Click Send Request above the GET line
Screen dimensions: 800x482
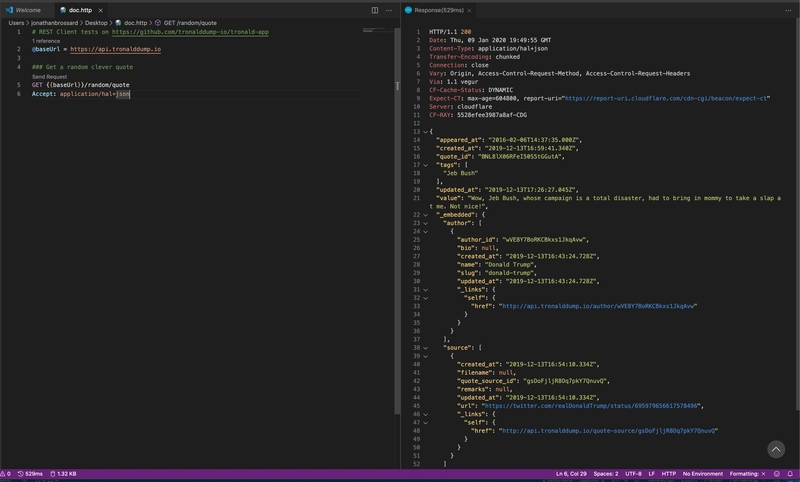click(49, 77)
